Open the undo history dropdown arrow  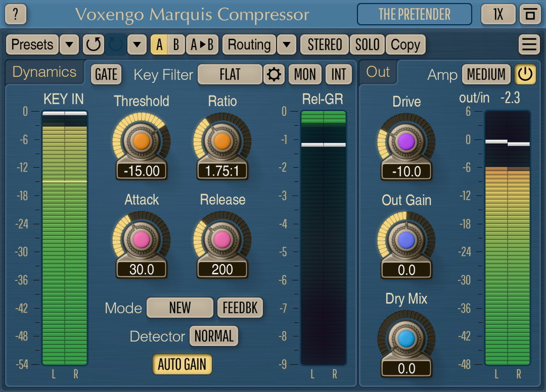pyautogui.click(x=137, y=45)
